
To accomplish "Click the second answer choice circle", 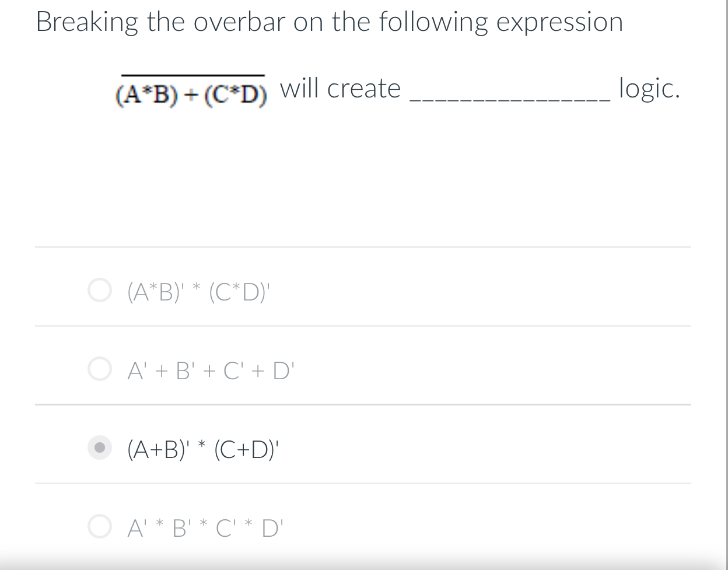I will click(100, 369).
